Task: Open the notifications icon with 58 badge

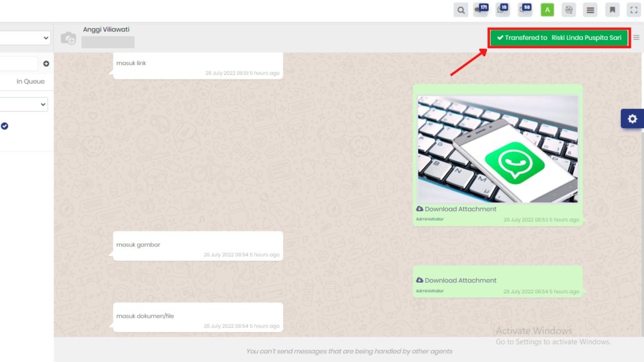Action: pos(525,10)
